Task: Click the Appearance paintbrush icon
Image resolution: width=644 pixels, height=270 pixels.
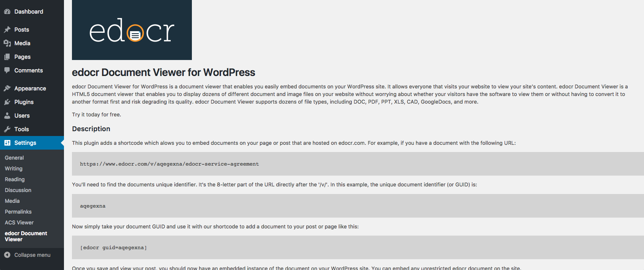Action: tap(7, 88)
